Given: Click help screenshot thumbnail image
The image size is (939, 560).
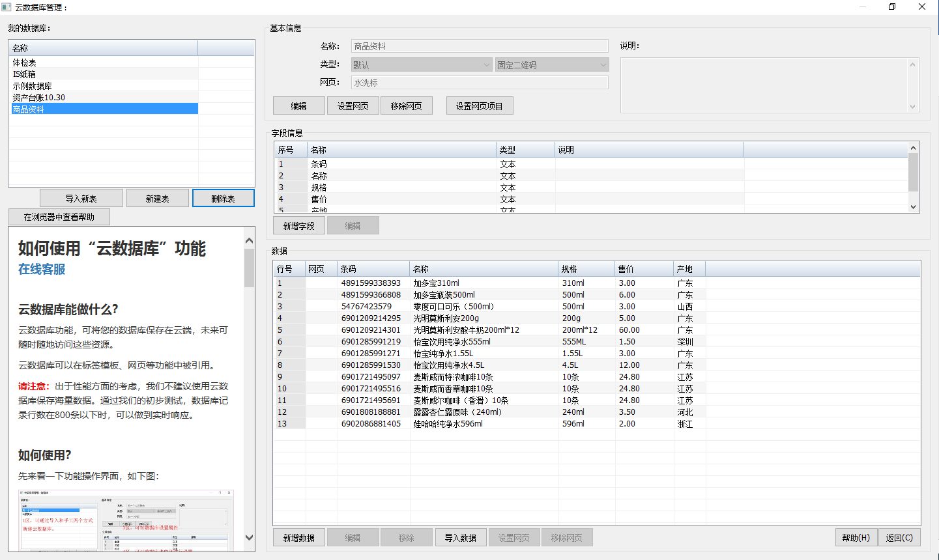Looking at the screenshot, I should (126, 521).
